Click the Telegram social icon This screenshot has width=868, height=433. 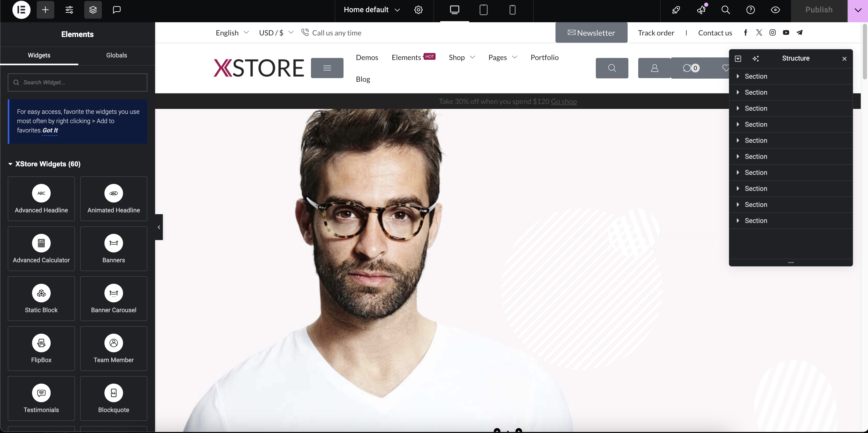(x=800, y=32)
